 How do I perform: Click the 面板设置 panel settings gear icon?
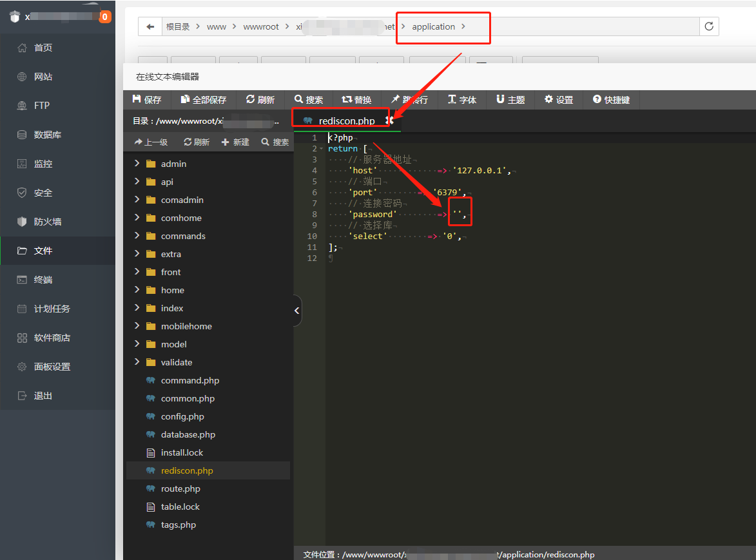click(x=22, y=367)
